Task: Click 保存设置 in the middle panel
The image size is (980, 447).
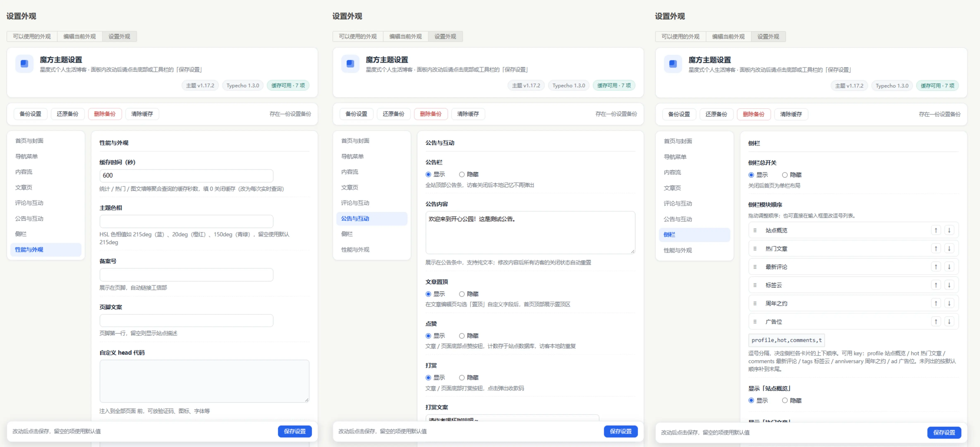Action: pos(621,431)
